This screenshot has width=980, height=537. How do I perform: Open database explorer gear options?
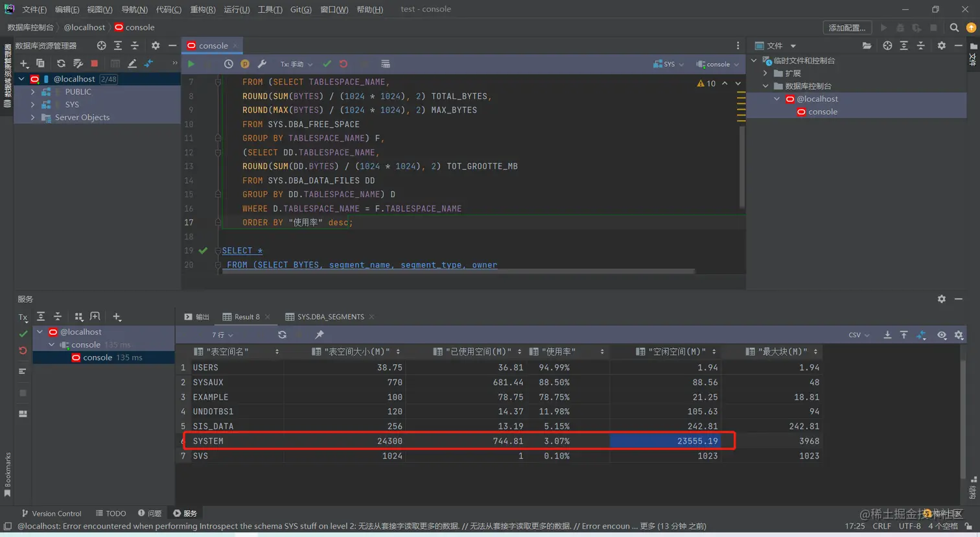tap(156, 45)
